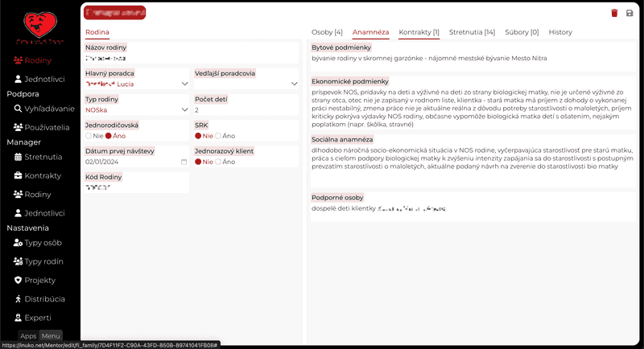This screenshot has height=349, width=644.
Task: Click the Apps button at bottom left
Action: point(28,336)
